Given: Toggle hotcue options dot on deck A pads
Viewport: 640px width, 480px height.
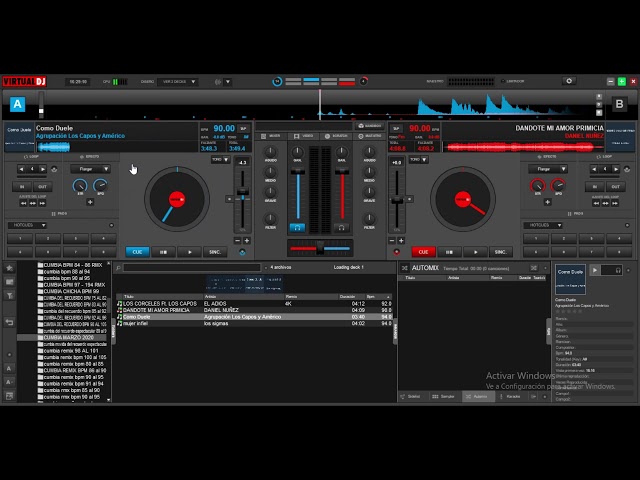Looking at the screenshot, I should point(111,225).
